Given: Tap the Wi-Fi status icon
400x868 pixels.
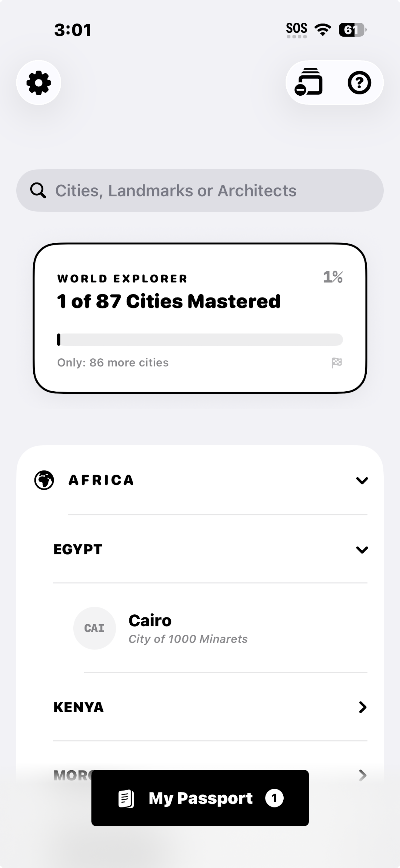Looking at the screenshot, I should [x=322, y=30].
